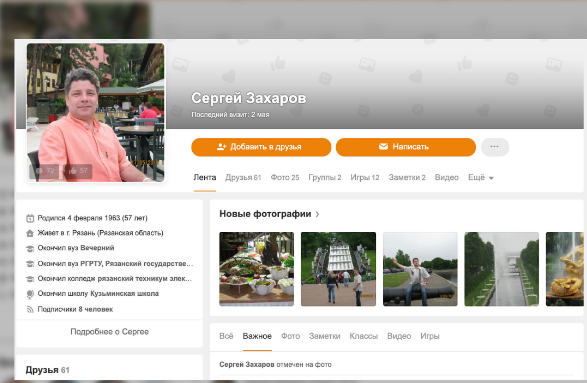Select the Лента tab
Image resolution: width=587 pixels, height=383 pixels.
pos(205,177)
